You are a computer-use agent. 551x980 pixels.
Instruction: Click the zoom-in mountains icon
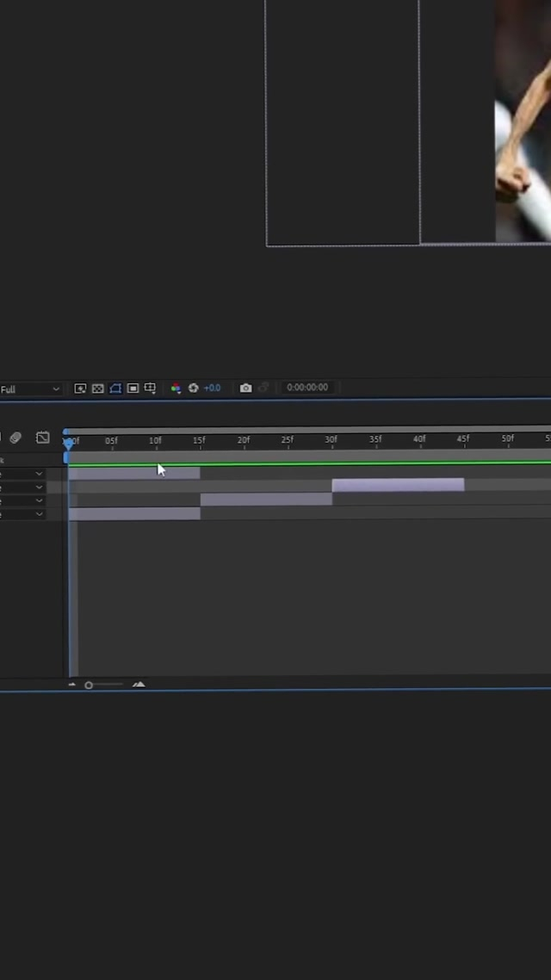tap(139, 685)
